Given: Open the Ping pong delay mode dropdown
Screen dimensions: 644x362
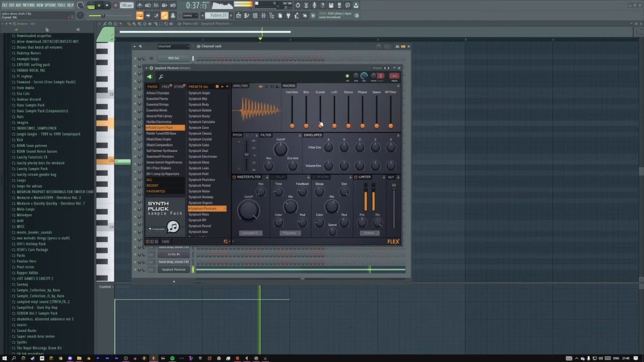Looking at the screenshot, I should pos(290,233).
